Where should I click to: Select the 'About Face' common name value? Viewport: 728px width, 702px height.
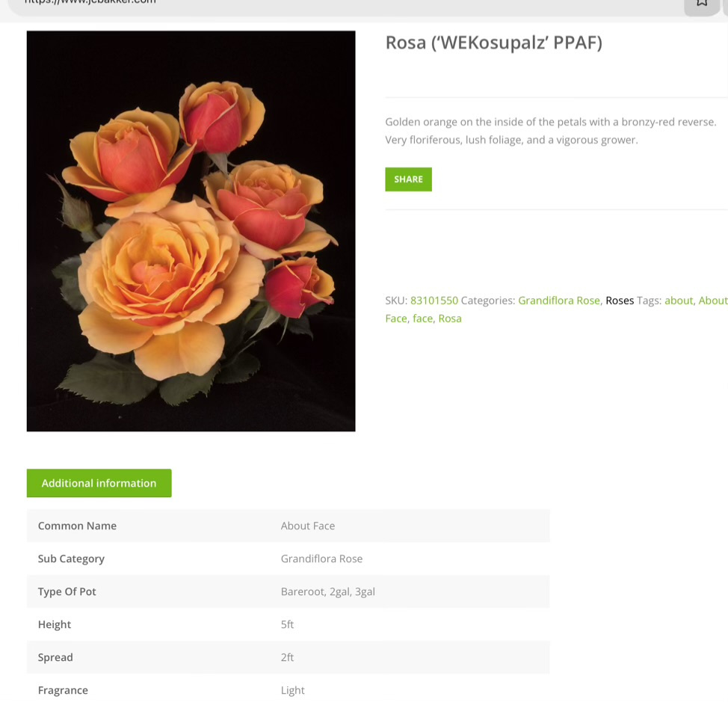[x=308, y=526]
